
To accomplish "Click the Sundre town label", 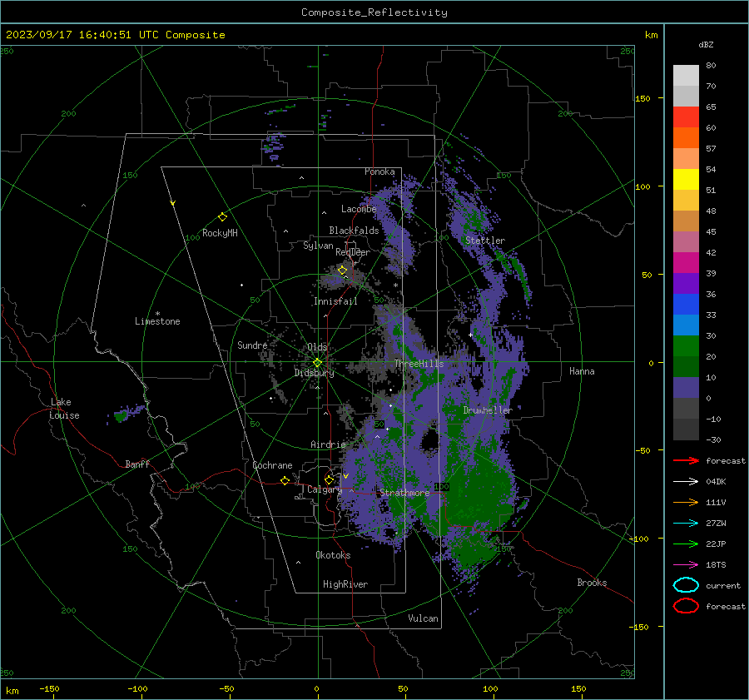I will [x=252, y=345].
